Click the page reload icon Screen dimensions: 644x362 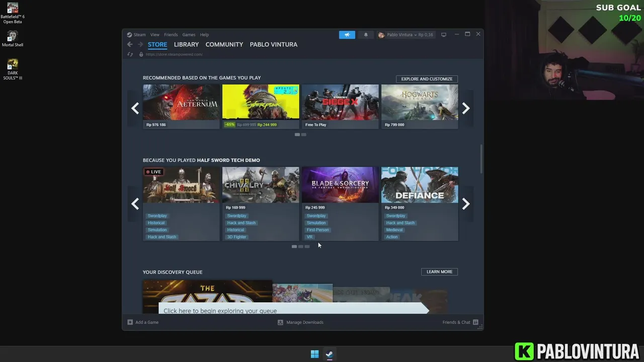pyautogui.click(x=130, y=54)
